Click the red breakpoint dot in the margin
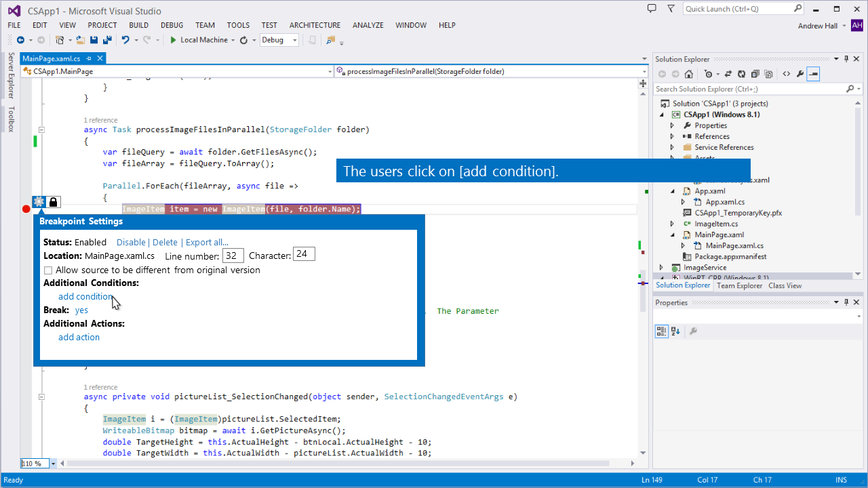The height and width of the screenshot is (488, 868). click(26, 209)
